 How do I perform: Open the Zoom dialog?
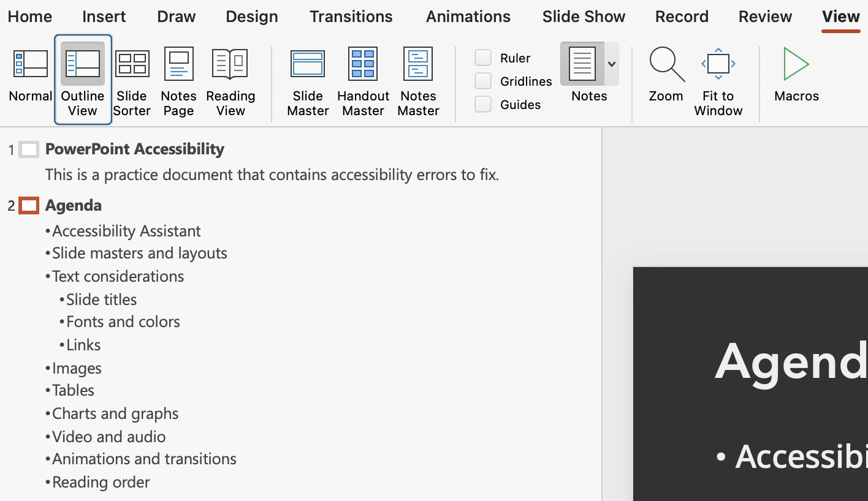coord(666,75)
